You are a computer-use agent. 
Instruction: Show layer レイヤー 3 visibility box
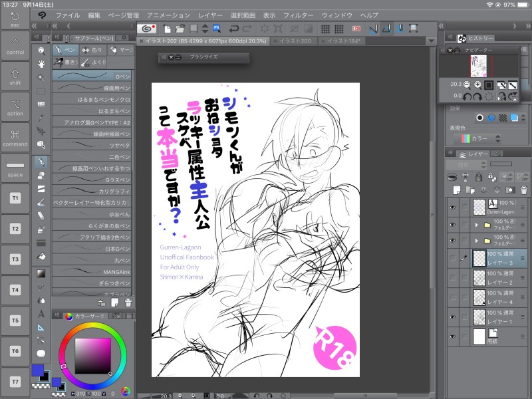453,258
